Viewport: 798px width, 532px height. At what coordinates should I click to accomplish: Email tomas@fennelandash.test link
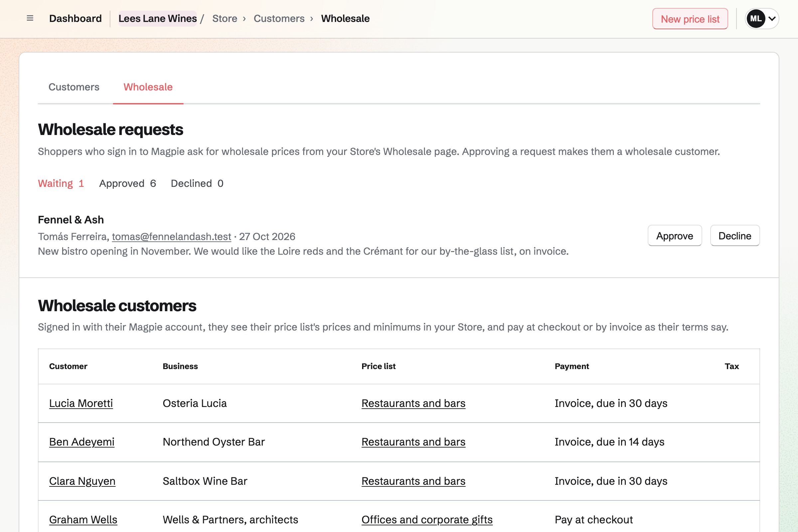point(171,236)
